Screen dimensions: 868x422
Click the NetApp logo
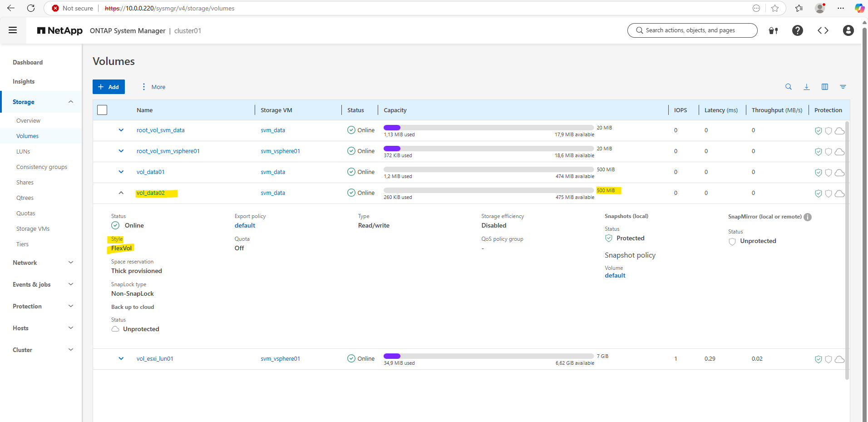60,30
